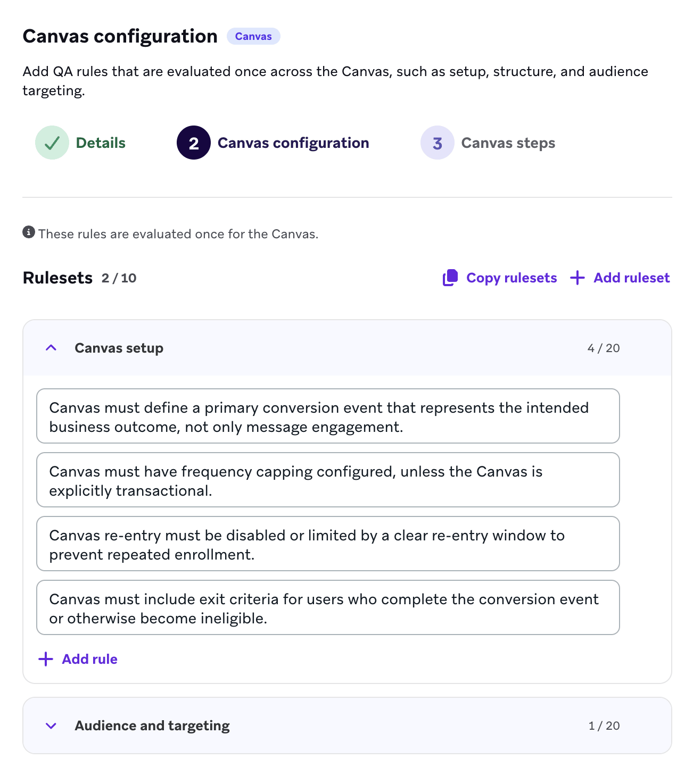Collapse the Canvas setup ruleset chevron
693x784 pixels.
(51, 348)
